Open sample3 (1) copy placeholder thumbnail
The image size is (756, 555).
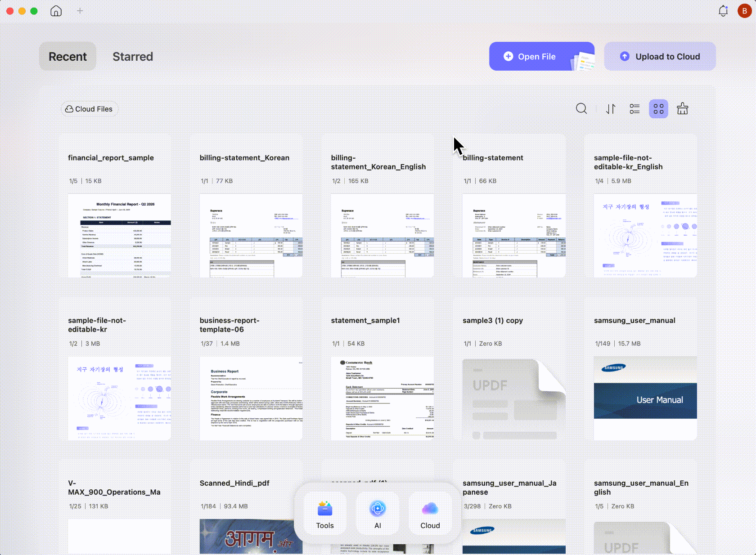514,398
